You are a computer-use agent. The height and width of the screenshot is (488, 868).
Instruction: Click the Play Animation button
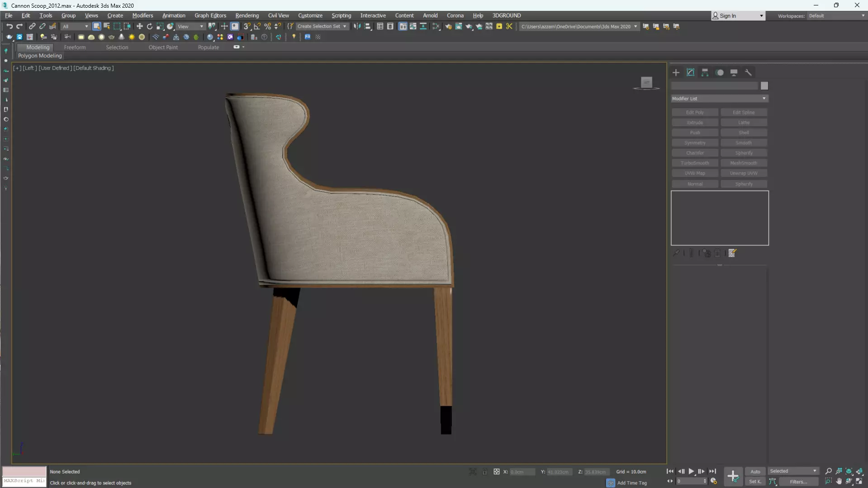pyautogui.click(x=691, y=471)
